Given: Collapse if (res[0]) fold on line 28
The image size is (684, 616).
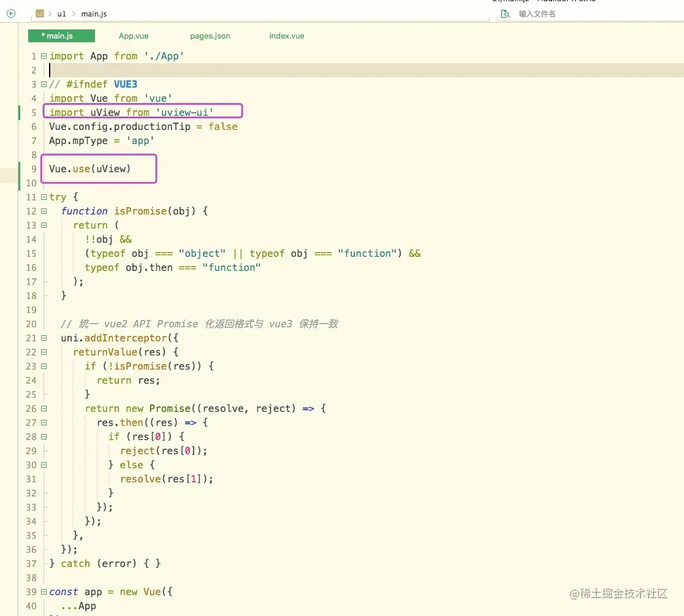Looking at the screenshot, I should coord(44,436).
